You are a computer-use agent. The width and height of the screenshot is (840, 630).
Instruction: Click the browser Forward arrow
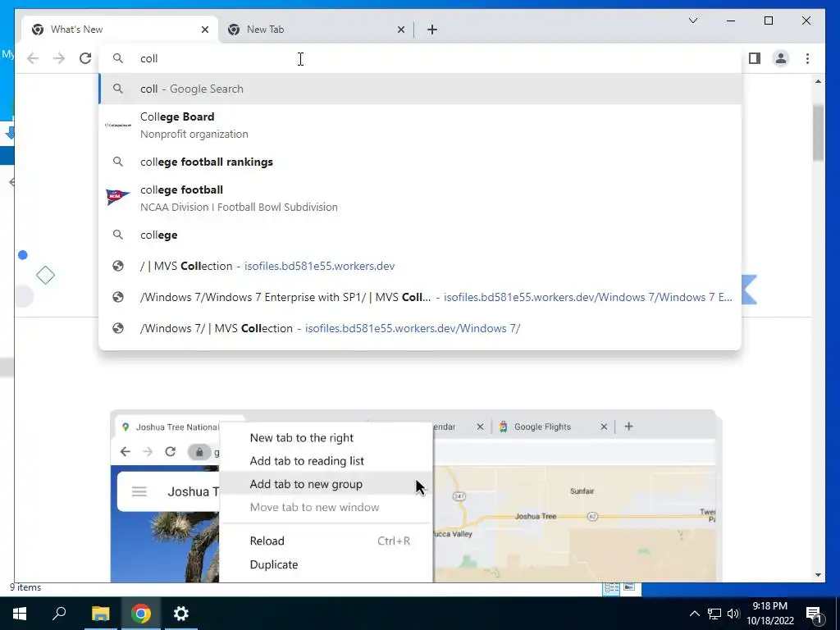coord(59,58)
